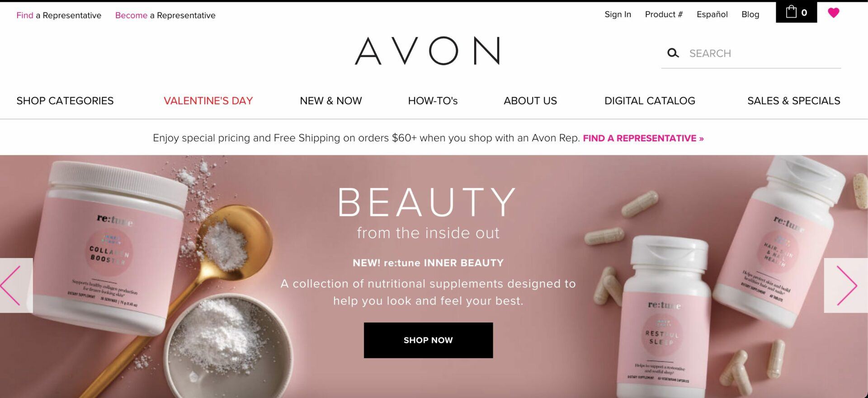Expand the New & Now menu

[x=331, y=101]
